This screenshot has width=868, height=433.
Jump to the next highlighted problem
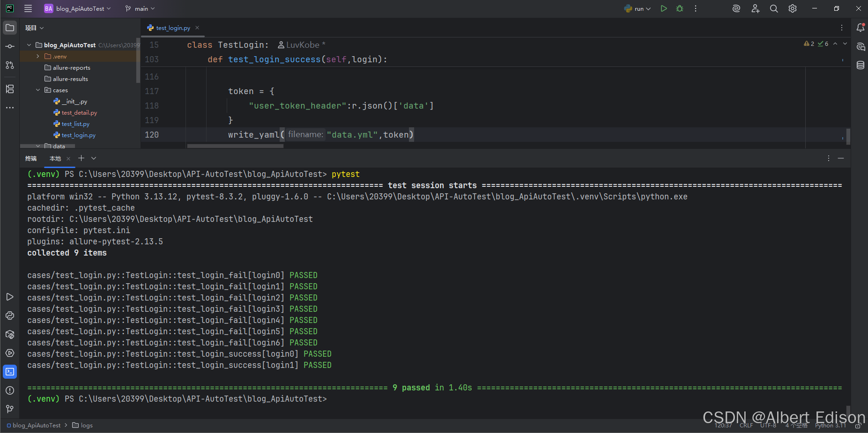pos(845,44)
